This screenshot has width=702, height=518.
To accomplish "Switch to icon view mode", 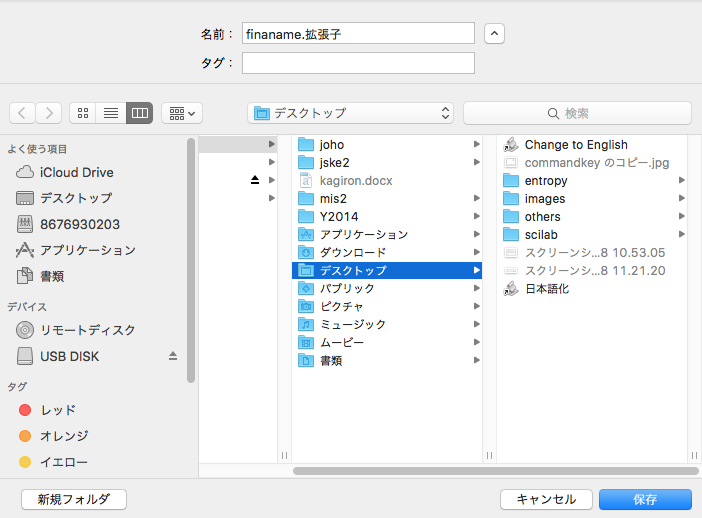I will [83, 113].
